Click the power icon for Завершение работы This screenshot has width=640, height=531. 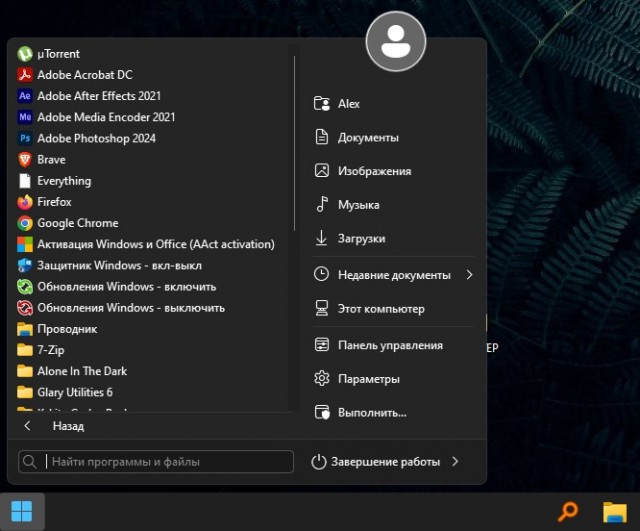click(x=319, y=462)
